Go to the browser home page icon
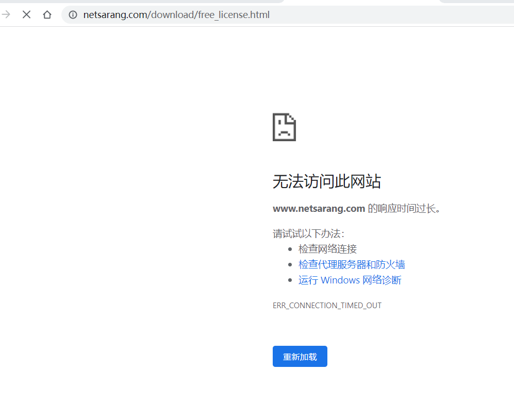 47,14
